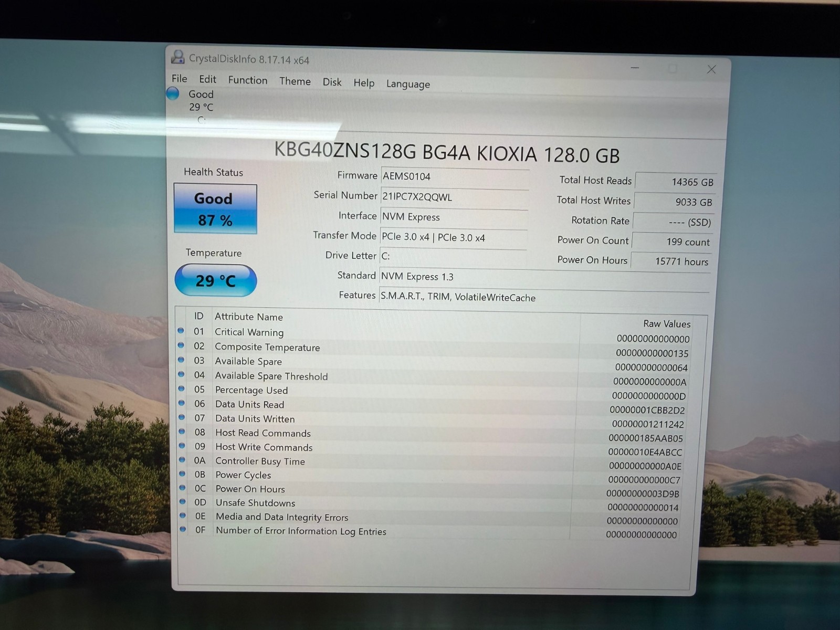This screenshot has width=840, height=630.
Task: Click the status dot for ID 0D
Action: coord(183,501)
